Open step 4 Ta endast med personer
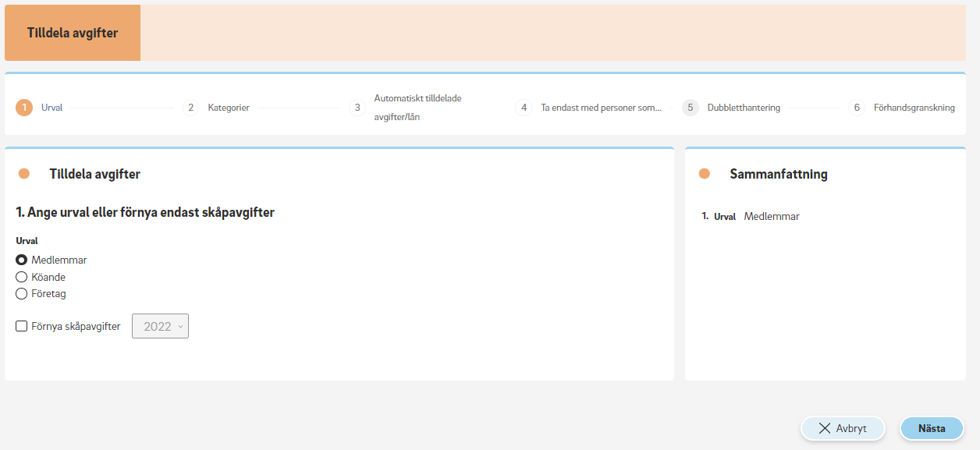This screenshot has height=450, width=980. (x=589, y=108)
